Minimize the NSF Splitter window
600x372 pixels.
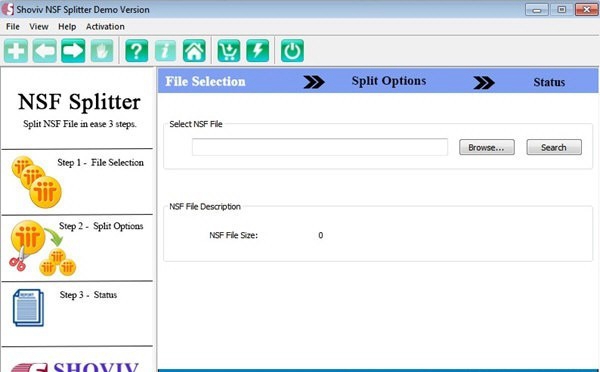pos(536,10)
